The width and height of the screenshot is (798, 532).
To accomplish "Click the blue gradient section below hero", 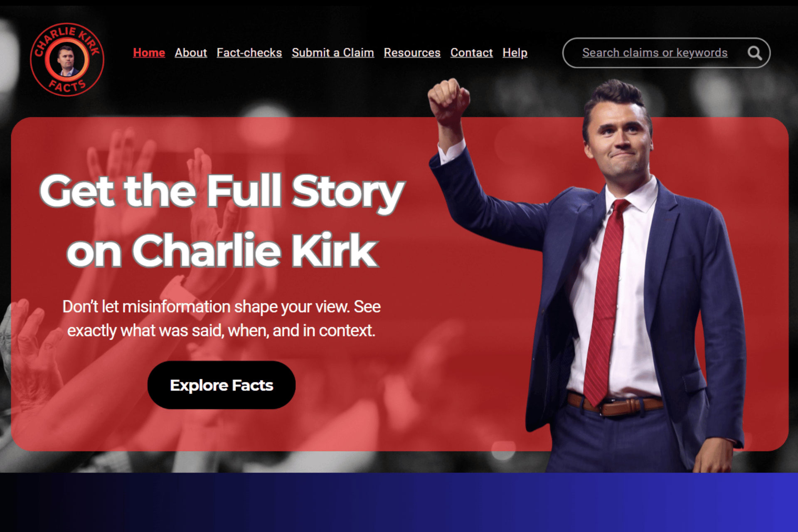I will (399, 502).
